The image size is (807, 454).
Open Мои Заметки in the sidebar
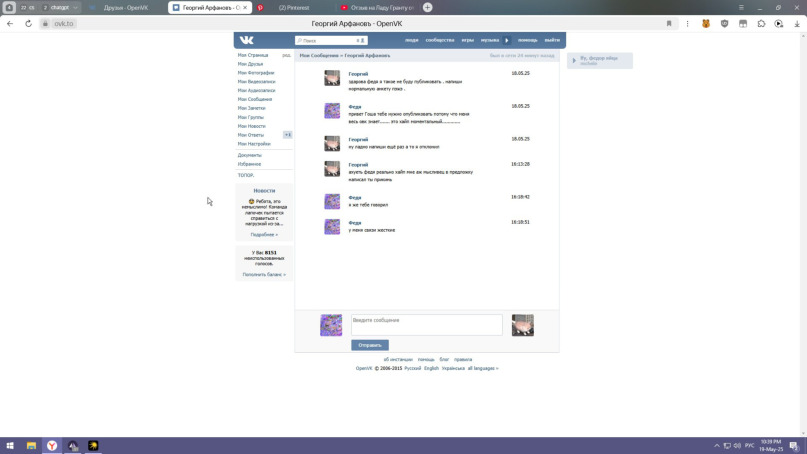tap(252, 108)
